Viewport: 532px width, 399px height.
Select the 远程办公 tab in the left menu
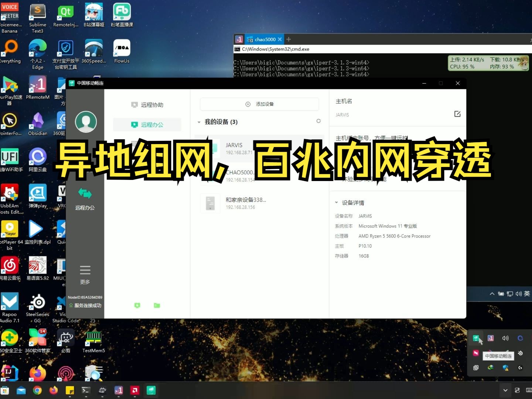click(x=147, y=125)
